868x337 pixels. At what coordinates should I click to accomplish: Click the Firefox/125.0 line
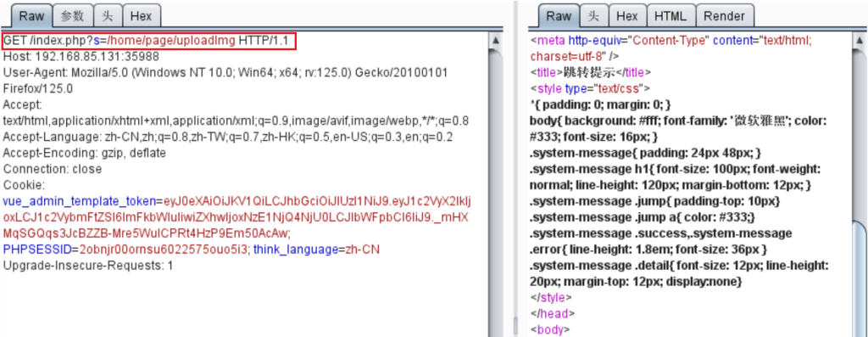pos(38,88)
